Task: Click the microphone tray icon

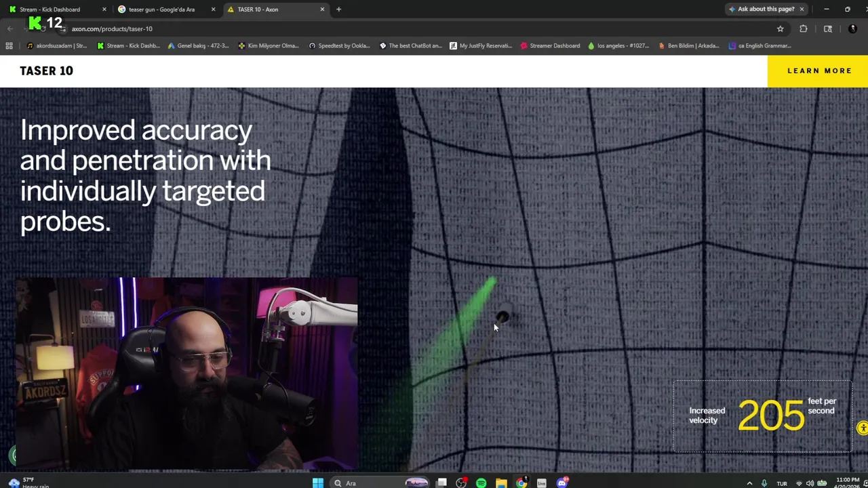Action: 764,483
